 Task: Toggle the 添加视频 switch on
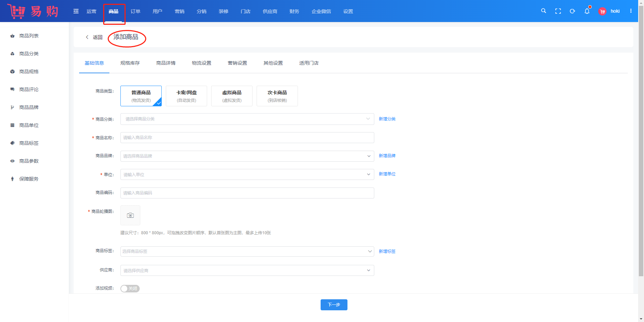(130, 289)
